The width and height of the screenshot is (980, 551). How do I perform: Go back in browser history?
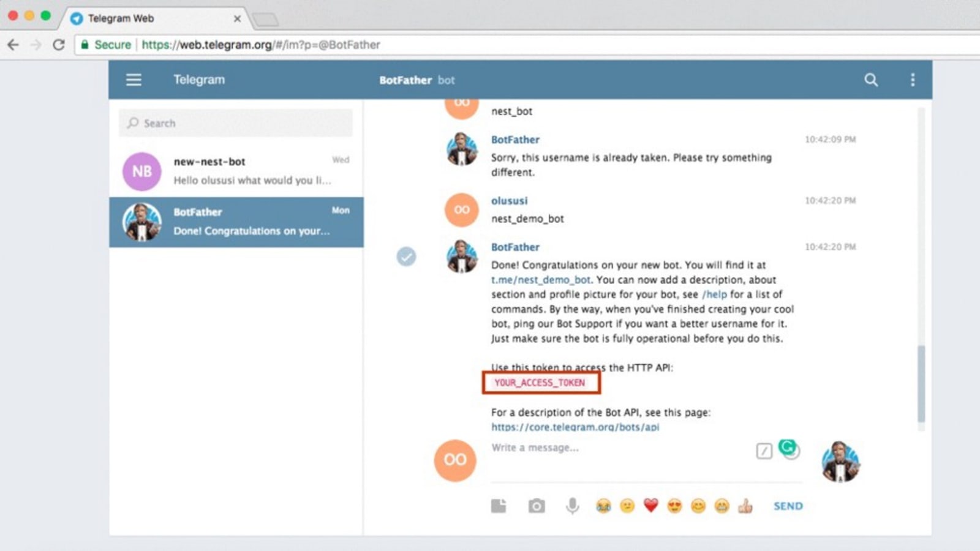13,45
